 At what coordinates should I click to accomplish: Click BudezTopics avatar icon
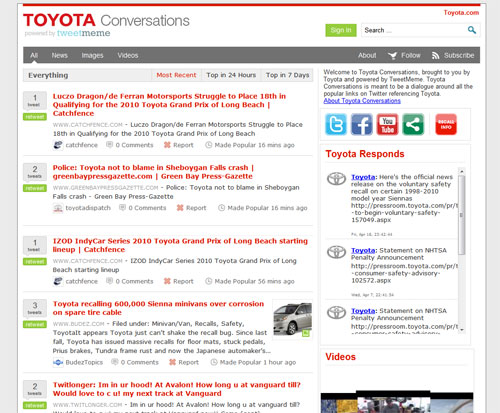coord(58,363)
